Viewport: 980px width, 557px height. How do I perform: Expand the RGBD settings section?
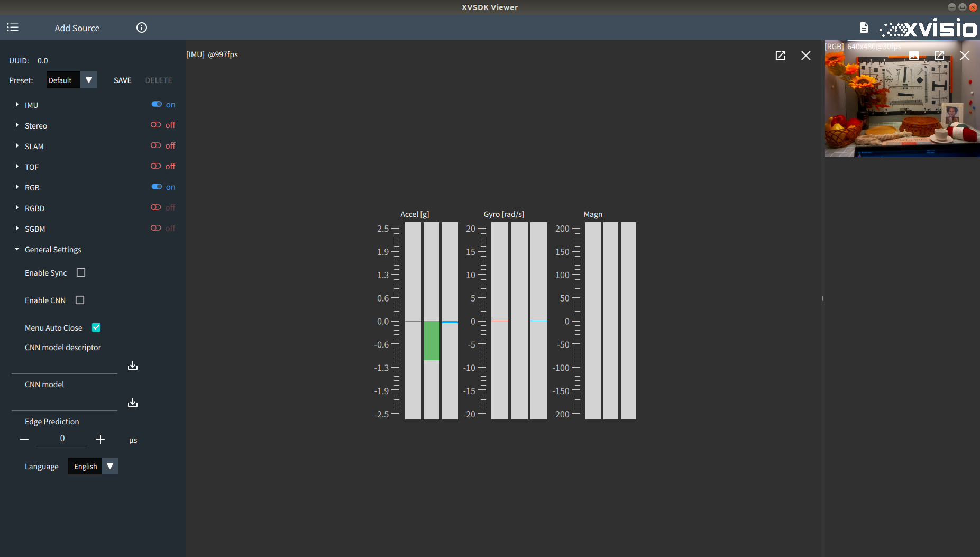click(x=17, y=208)
